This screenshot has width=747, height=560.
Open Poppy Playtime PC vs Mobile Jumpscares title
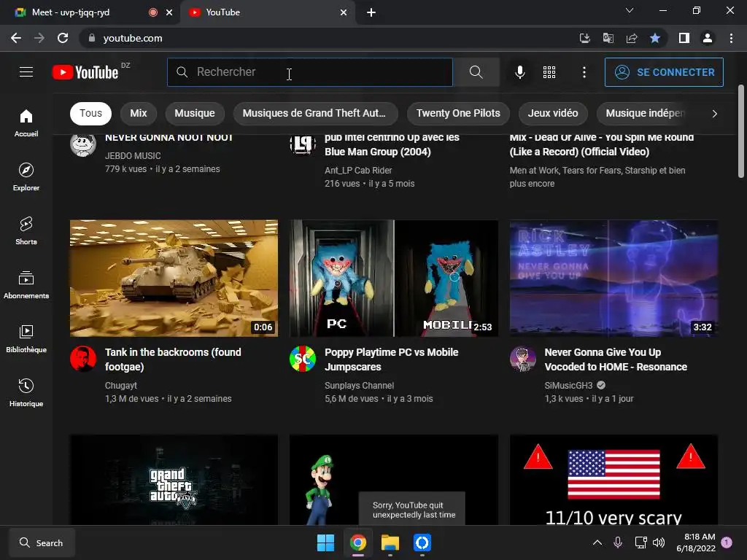click(x=391, y=359)
